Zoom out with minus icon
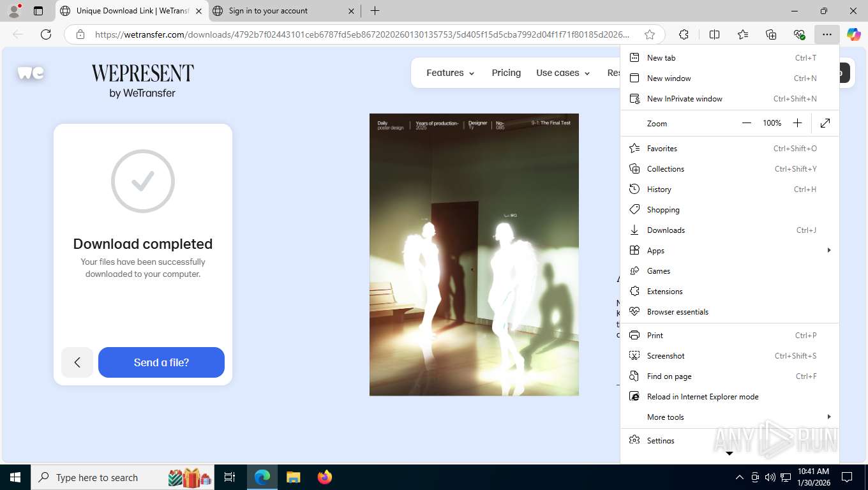The image size is (868, 490). click(747, 123)
